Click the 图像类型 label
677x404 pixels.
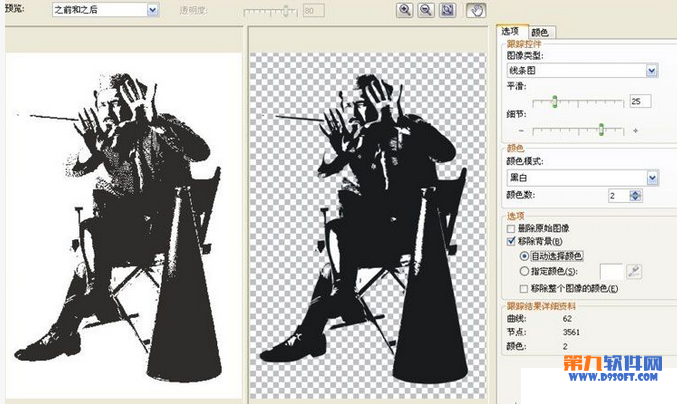coord(525,56)
